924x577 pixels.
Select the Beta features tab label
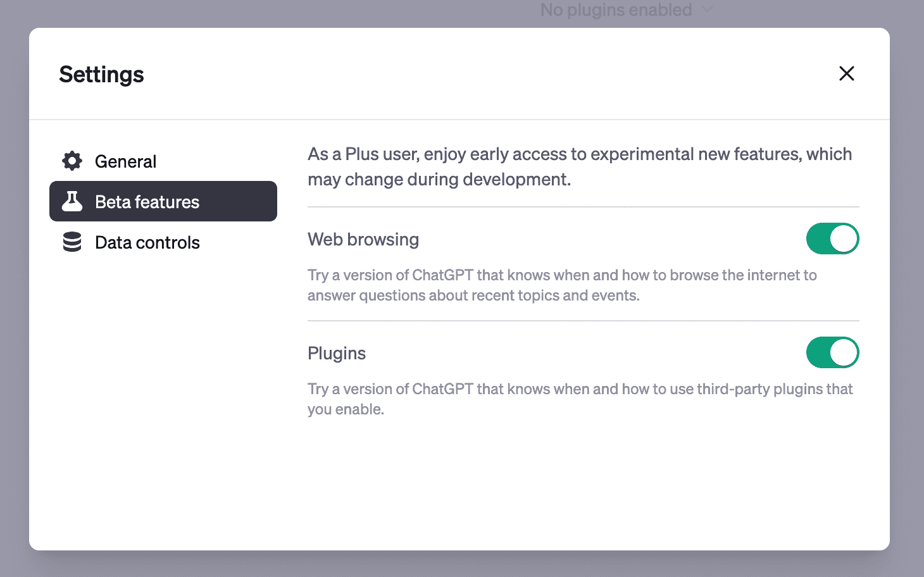click(x=147, y=202)
